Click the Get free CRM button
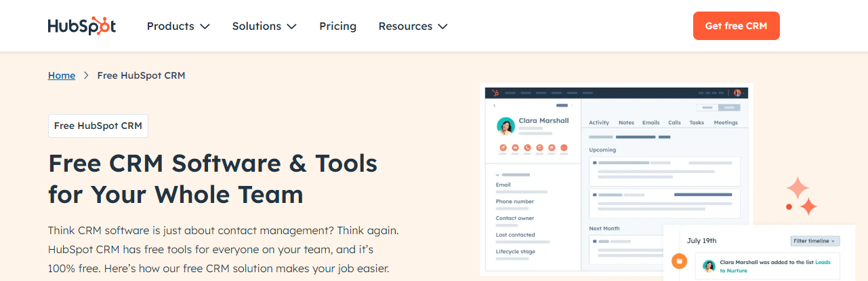This screenshot has width=868, height=281. click(x=736, y=26)
